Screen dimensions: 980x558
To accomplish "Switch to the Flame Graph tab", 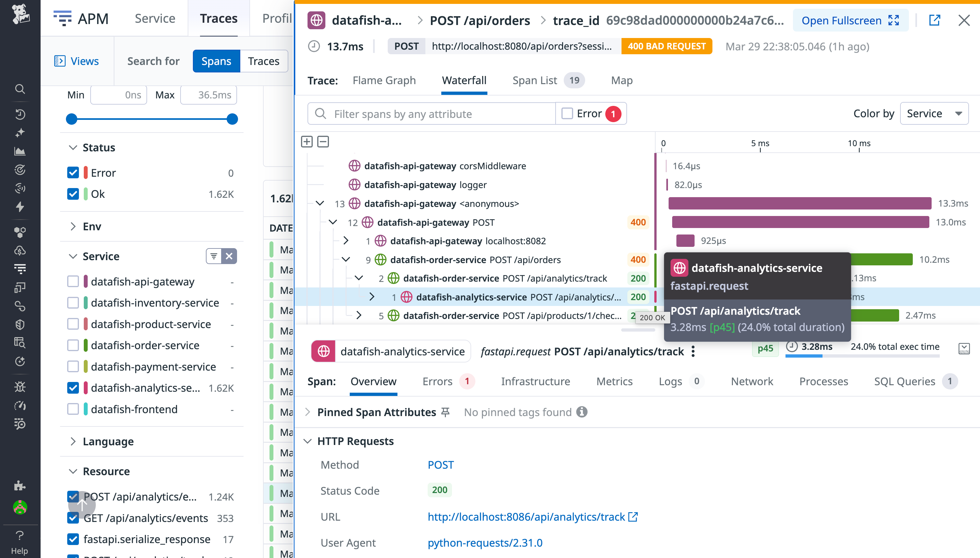I will [384, 80].
